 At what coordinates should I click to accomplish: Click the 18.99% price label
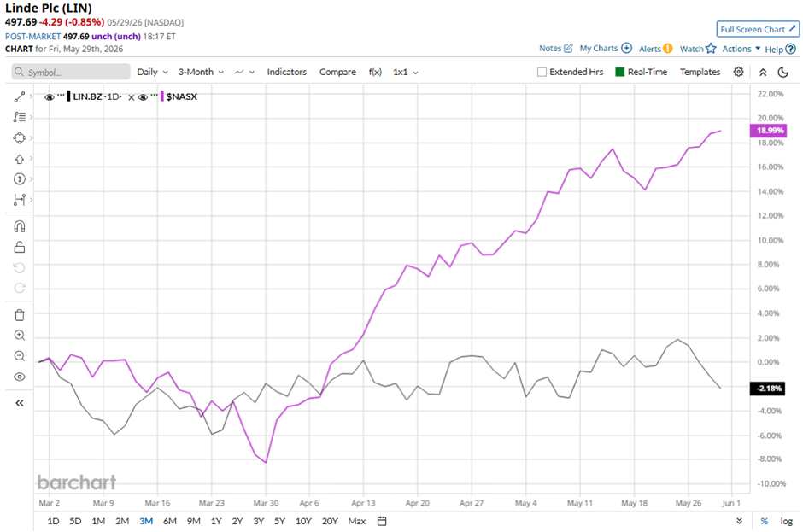coord(769,131)
